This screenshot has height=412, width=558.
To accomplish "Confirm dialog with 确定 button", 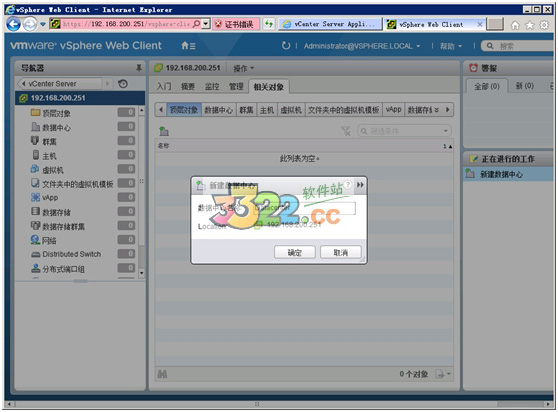I will coord(295,252).
